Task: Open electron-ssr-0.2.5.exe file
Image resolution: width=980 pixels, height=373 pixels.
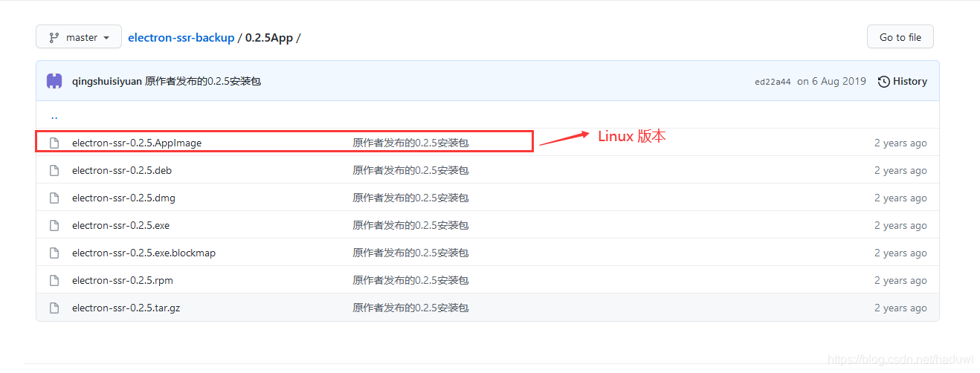Action: 120,225
